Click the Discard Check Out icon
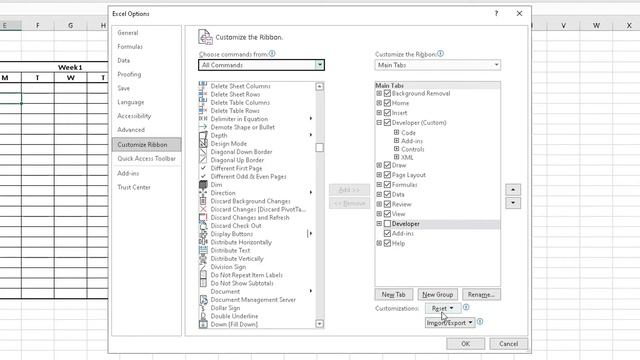640x360 pixels. point(203,226)
